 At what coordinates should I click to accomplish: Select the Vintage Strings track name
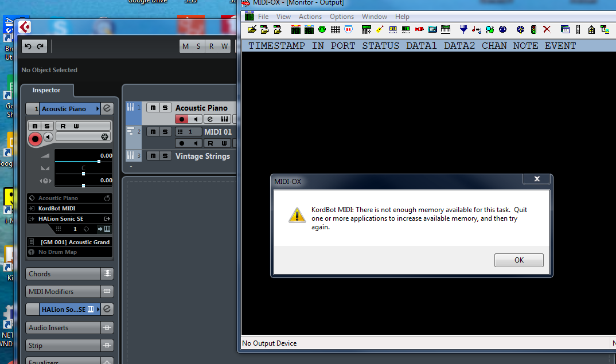(x=202, y=156)
